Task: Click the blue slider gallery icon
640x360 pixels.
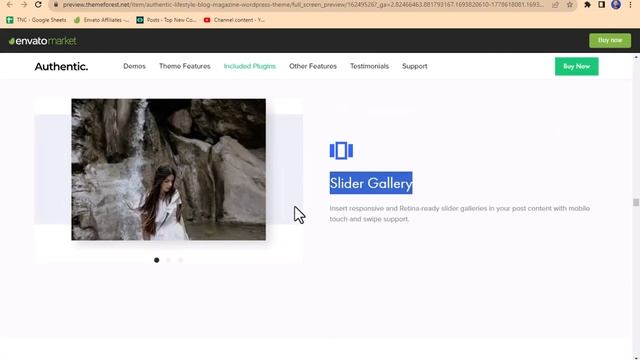Action: 341,151
